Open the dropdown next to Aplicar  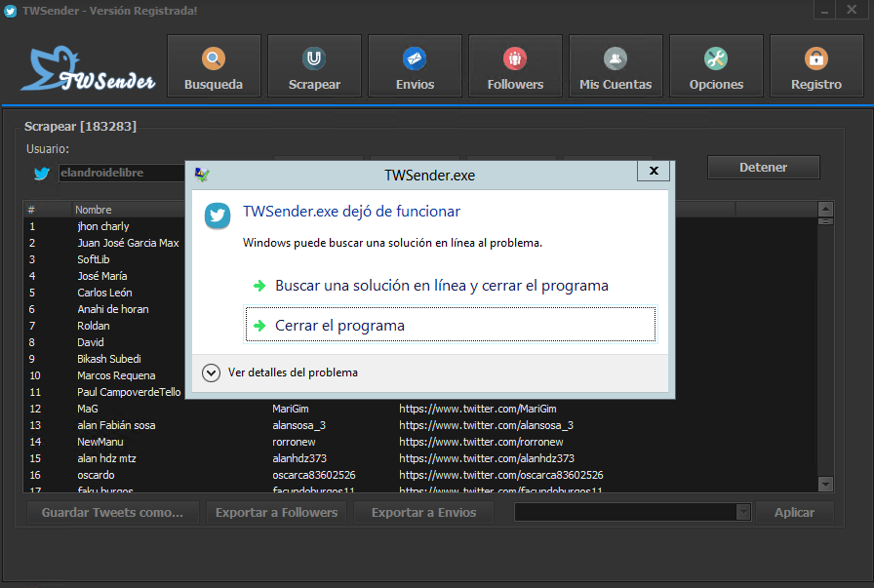point(743,512)
